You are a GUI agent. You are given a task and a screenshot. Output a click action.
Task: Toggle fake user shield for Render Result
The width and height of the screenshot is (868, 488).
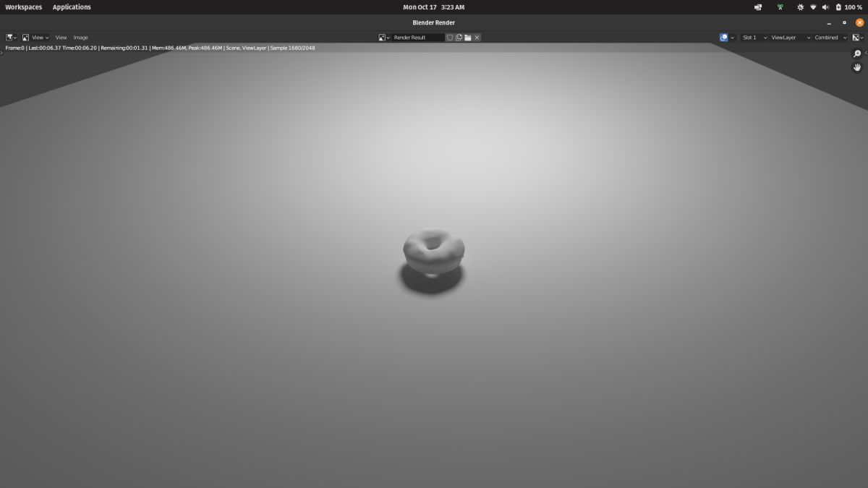point(449,38)
